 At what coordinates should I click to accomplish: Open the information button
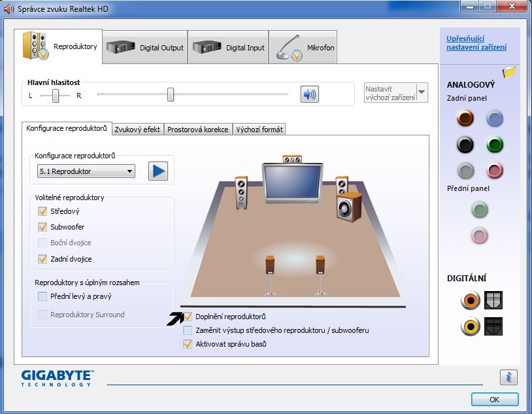508,377
